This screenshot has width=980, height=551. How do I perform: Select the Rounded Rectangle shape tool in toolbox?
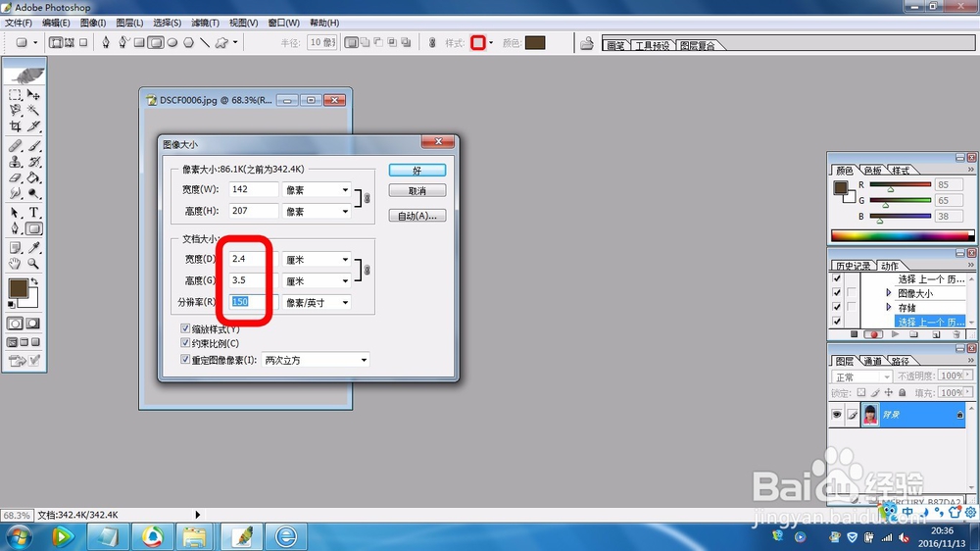coord(33,228)
